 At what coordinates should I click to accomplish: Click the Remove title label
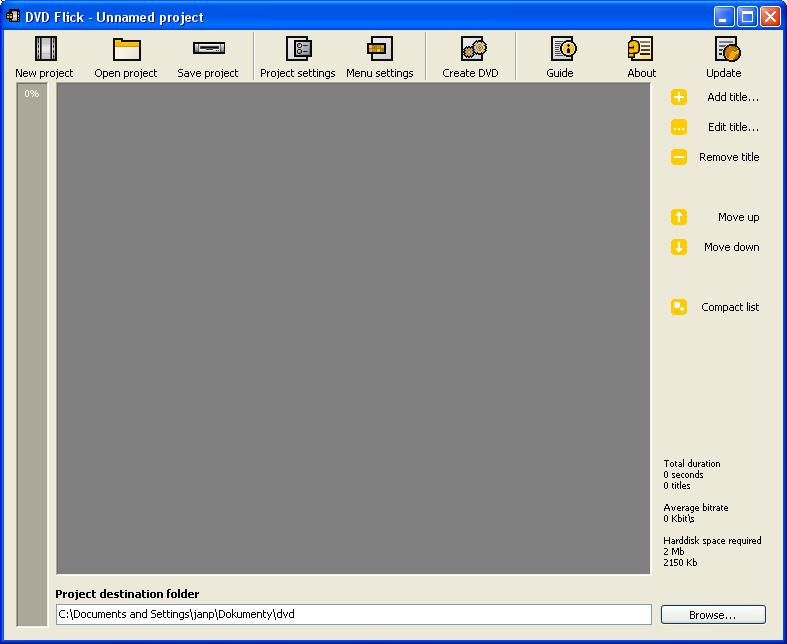pos(729,157)
